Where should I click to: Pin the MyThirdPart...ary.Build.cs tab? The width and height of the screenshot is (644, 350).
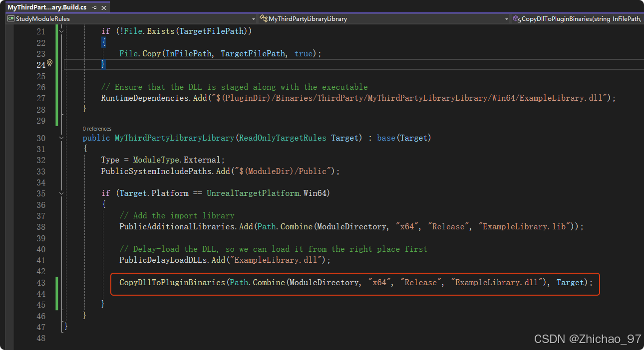click(x=95, y=7)
